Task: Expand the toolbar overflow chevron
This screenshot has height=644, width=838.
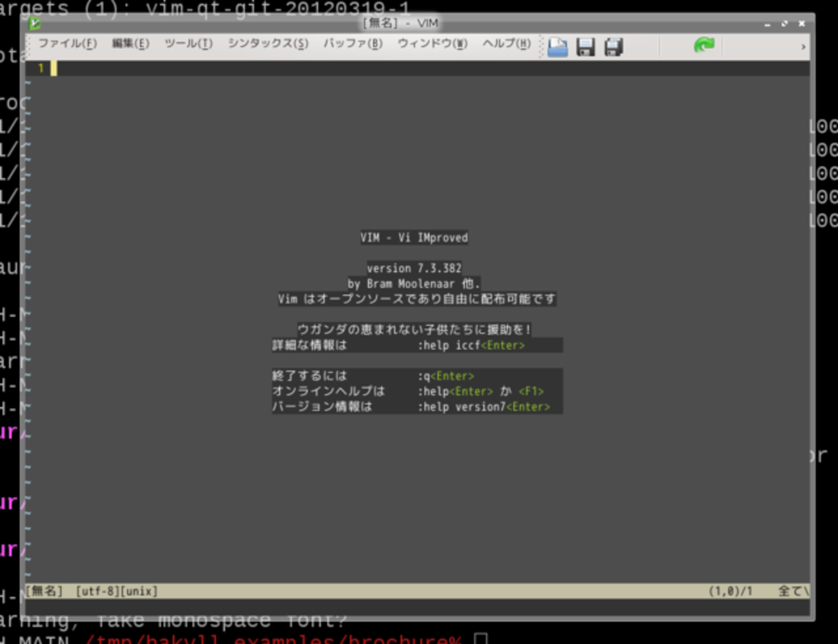Action: click(803, 46)
